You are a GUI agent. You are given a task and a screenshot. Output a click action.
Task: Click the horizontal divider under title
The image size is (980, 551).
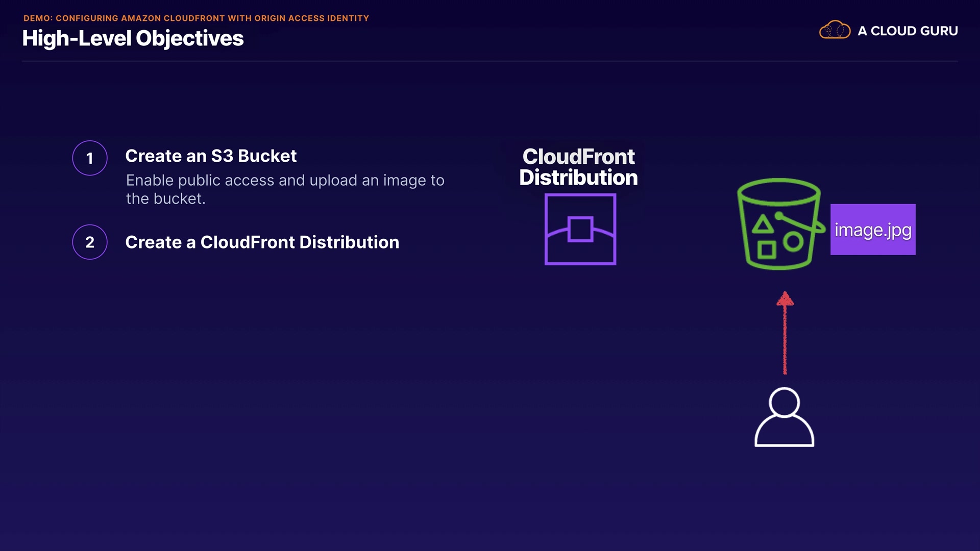coord(490,62)
